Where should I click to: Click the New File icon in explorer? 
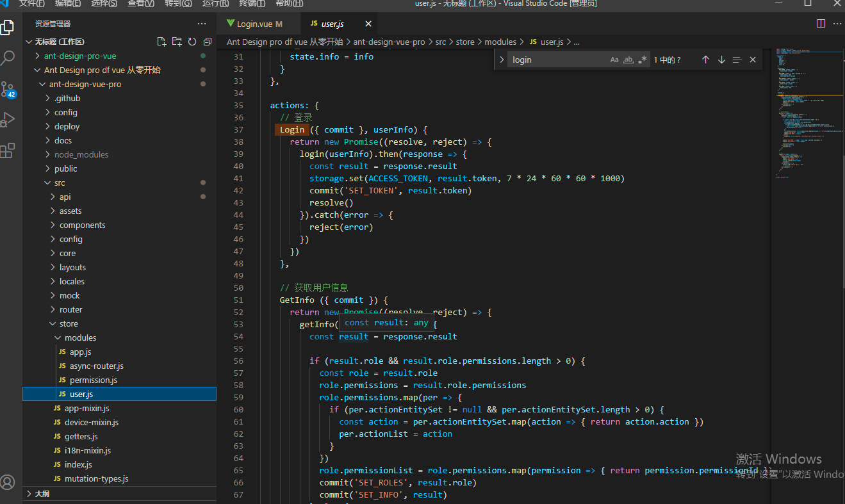point(161,42)
